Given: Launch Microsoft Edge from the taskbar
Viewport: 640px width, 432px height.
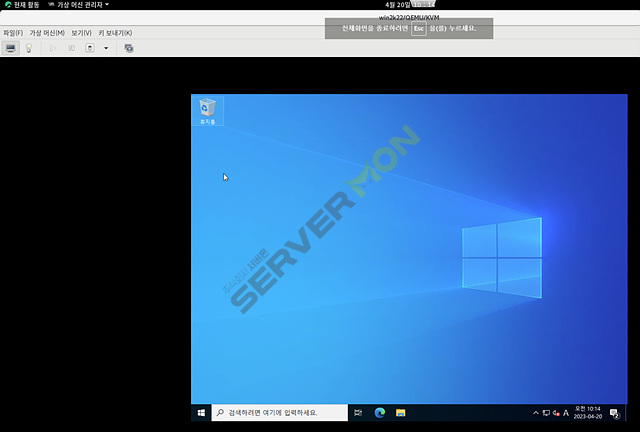Looking at the screenshot, I should pos(380,413).
